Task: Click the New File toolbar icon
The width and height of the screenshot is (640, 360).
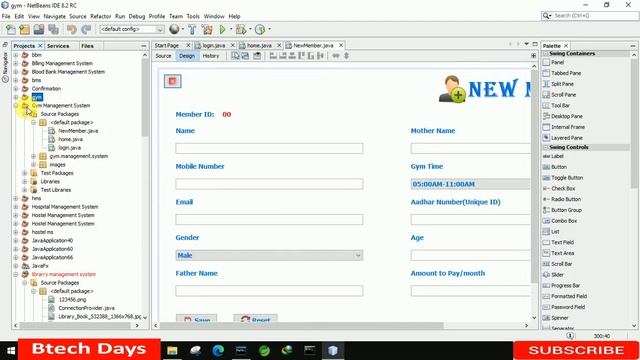Action: pyautogui.click(x=11, y=29)
